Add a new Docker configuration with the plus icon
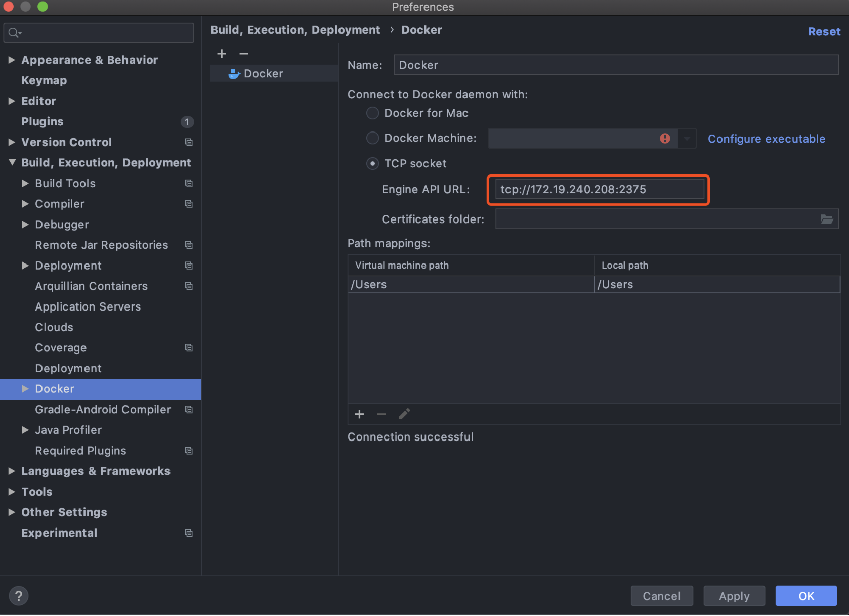Image resolution: width=849 pixels, height=616 pixels. click(222, 54)
